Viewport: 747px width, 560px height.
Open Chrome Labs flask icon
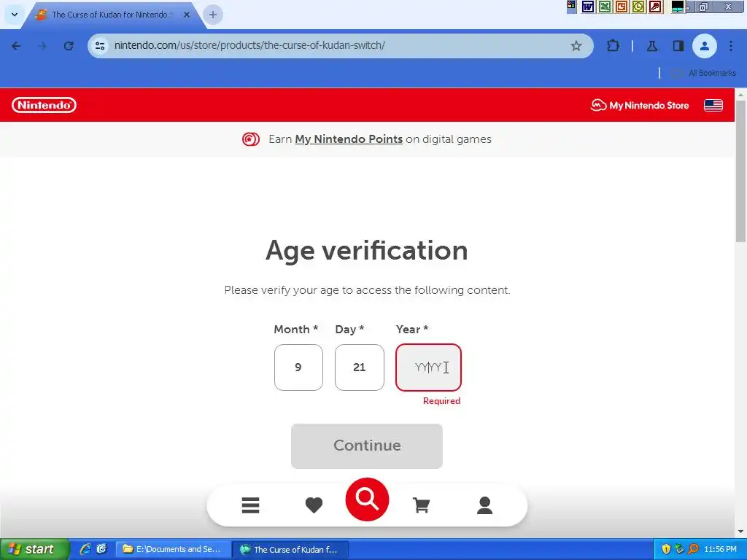click(x=651, y=46)
